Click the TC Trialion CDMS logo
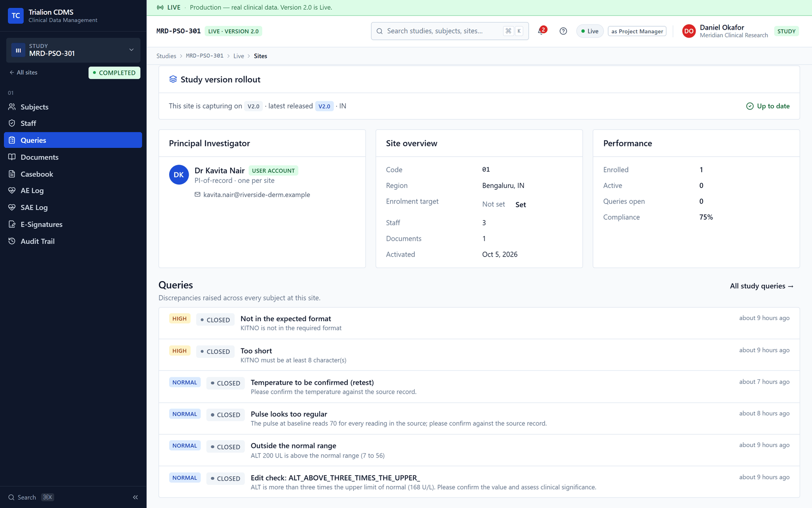Viewport: 812px width, 508px height. point(16,16)
